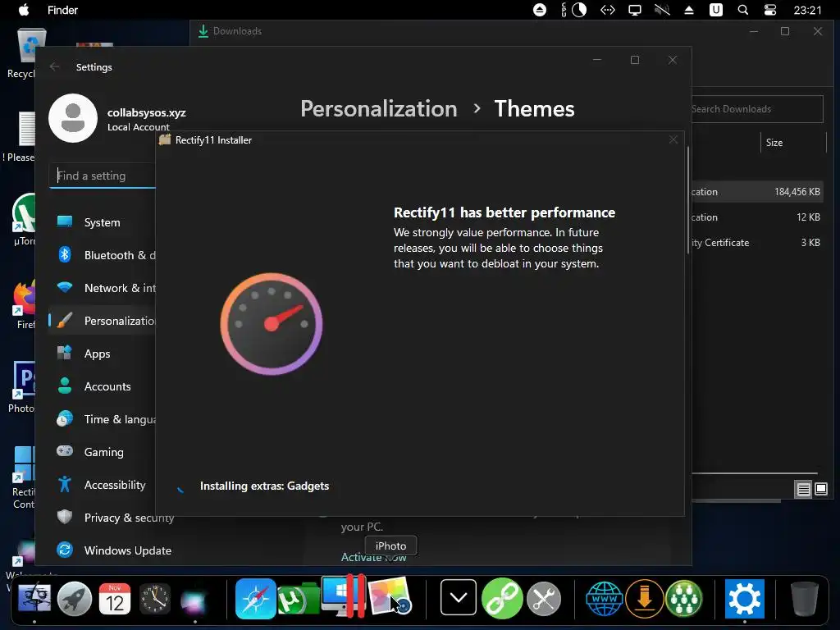
Task: Open the blue gear settings dock icon
Action: pyautogui.click(x=745, y=598)
